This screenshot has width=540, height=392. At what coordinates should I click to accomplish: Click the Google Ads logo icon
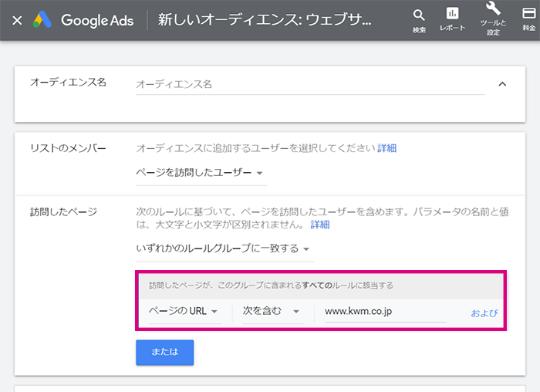(42, 19)
